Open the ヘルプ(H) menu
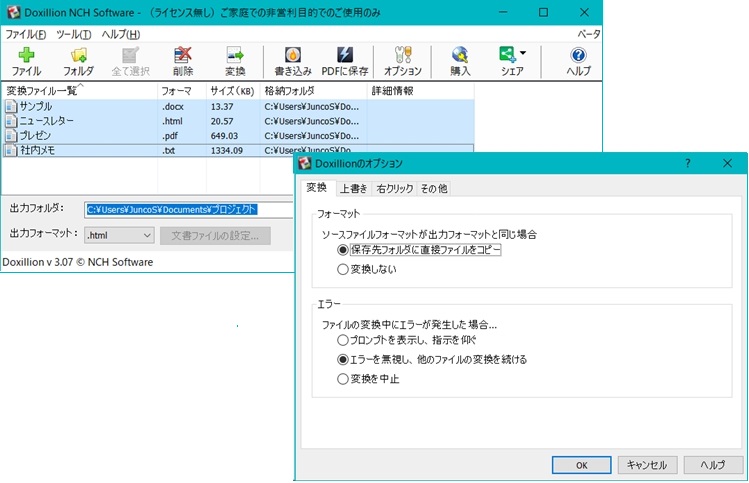Viewport: 749px width, 483px height. (121, 34)
